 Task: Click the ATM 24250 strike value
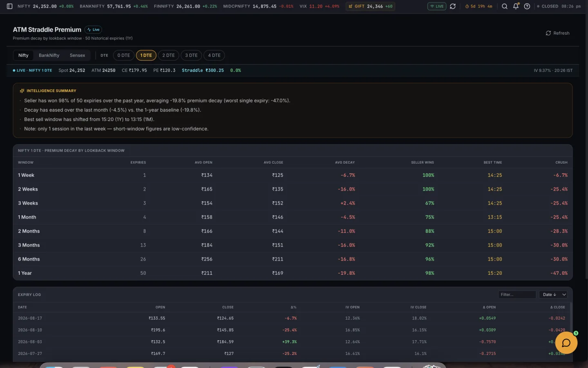coord(103,70)
